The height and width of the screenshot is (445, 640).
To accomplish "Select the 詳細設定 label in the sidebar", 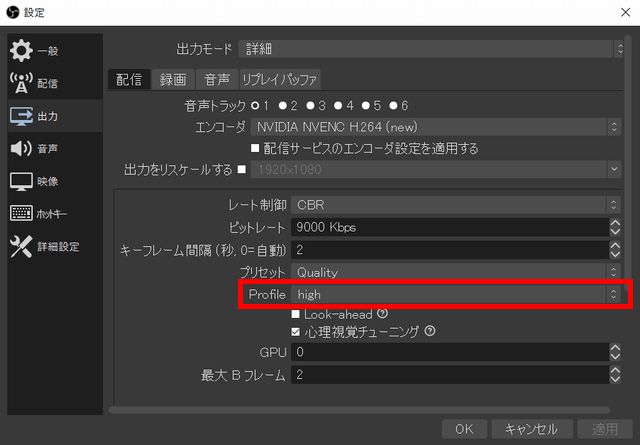I will point(58,247).
